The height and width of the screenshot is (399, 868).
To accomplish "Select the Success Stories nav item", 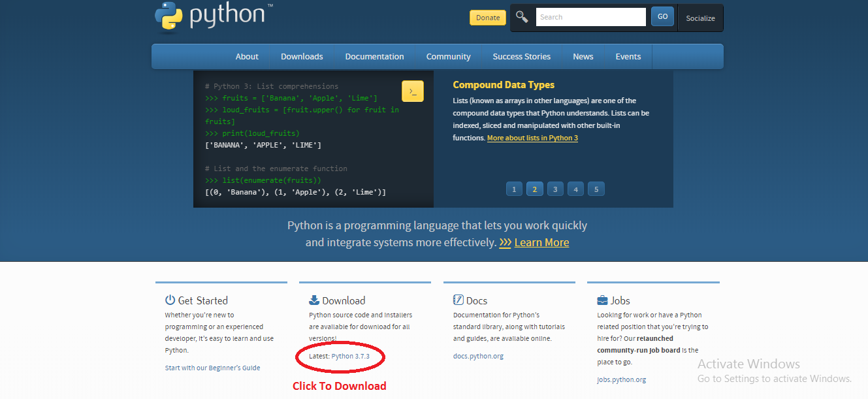I will (521, 56).
